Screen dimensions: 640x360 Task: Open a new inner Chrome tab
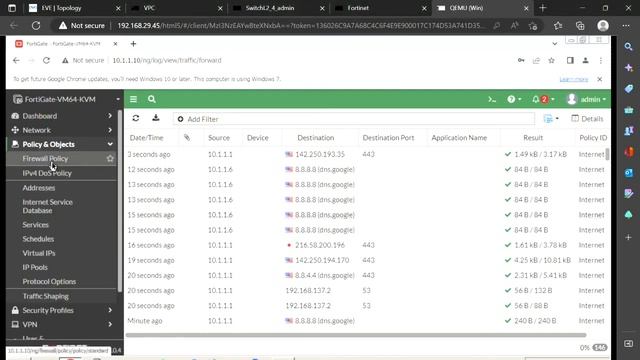(133, 44)
